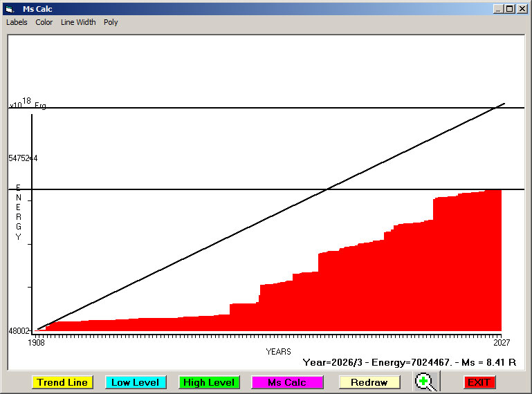
Task: Click the 2027 end-year axis label
Action: pyautogui.click(x=501, y=342)
